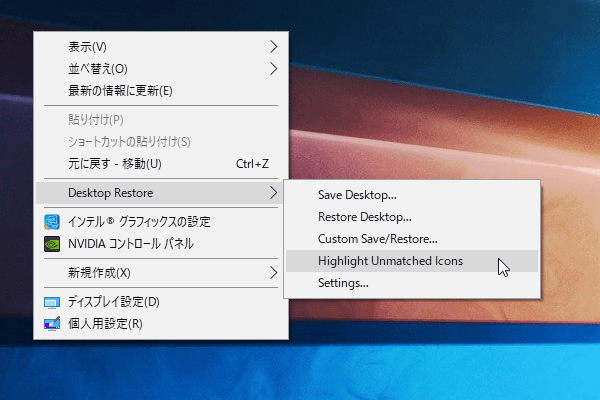600x400 pixels.
Task: Select Highlight Unmatched Icons
Action: (x=412, y=261)
